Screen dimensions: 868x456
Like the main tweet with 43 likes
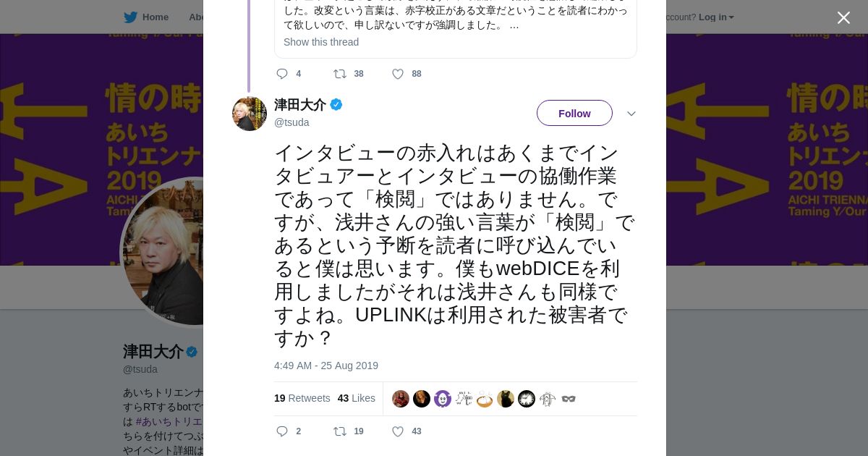click(397, 431)
